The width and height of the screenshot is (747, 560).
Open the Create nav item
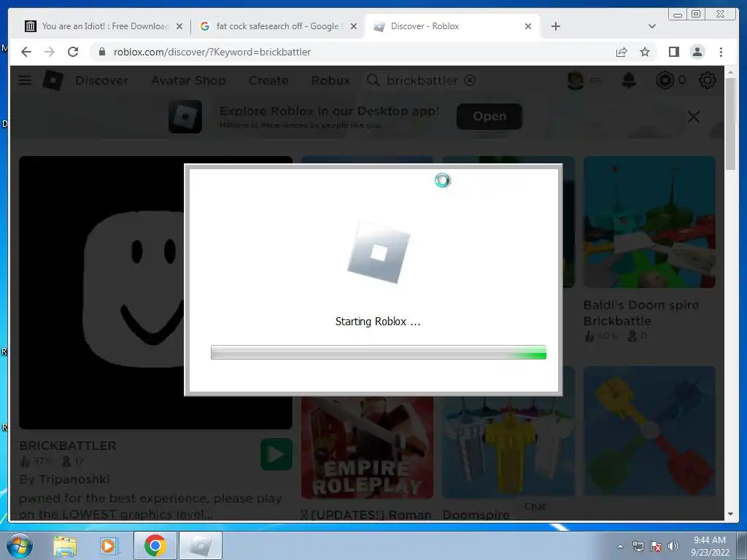(x=268, y=80)
